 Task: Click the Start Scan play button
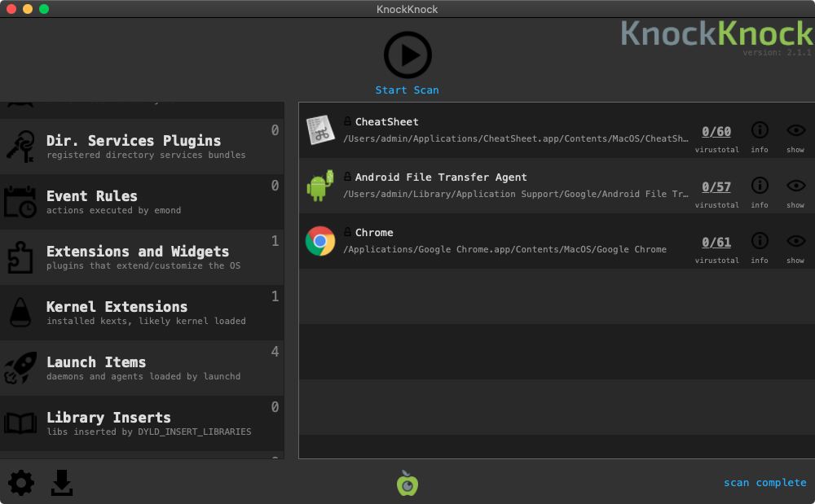pos(407,55)
